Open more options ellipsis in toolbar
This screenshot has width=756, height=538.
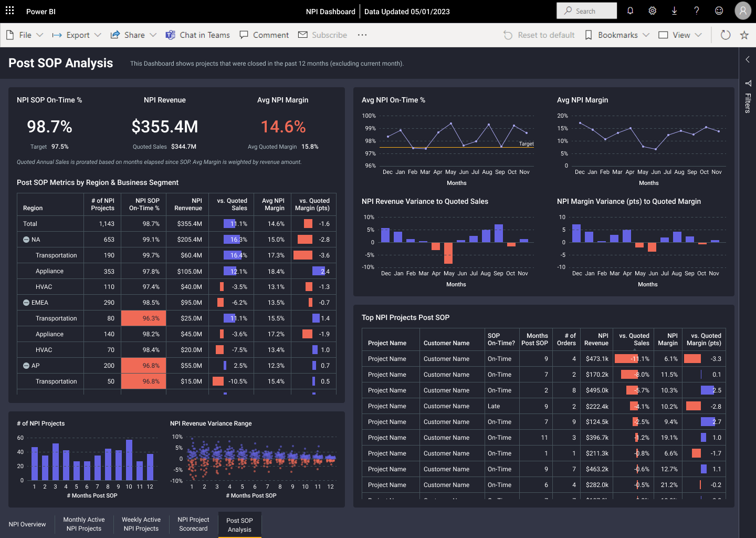[x=362, y=35]
